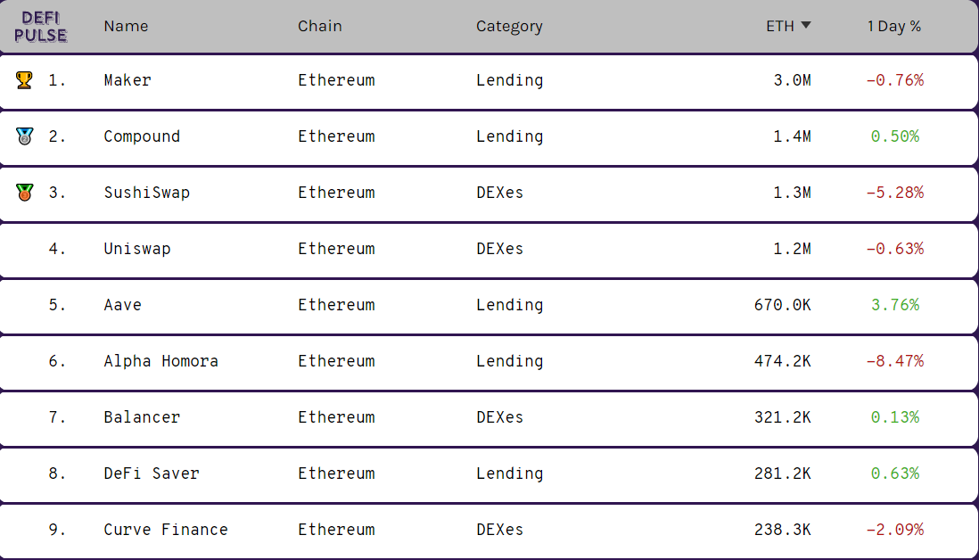Click Aave's 3.76% daily change value

coord(894,305)
